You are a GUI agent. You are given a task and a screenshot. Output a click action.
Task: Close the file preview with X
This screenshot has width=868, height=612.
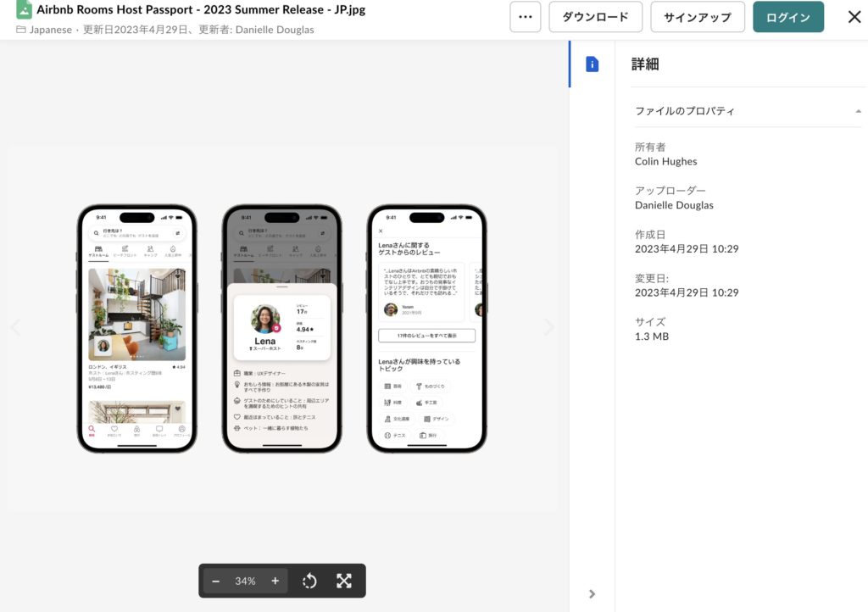(x=854, y=17)
